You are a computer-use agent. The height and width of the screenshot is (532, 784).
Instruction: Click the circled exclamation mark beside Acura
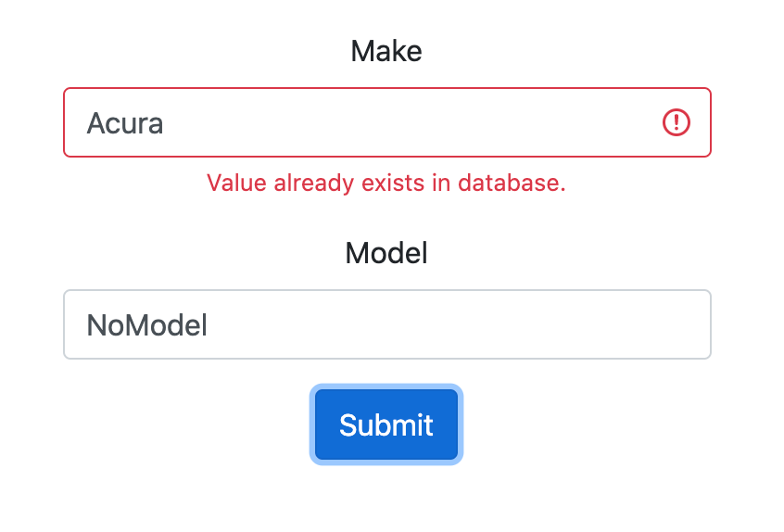tap(676, 122)
